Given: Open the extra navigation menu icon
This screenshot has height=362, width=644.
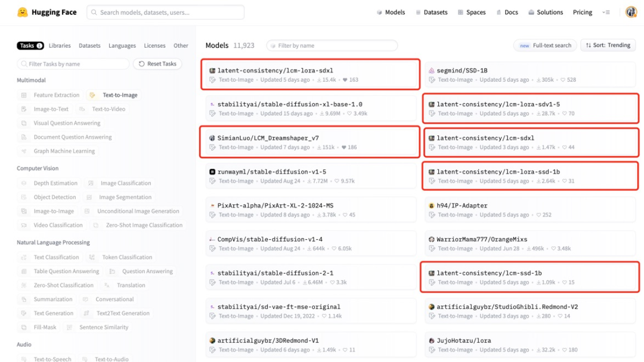Looking at the screenshot, I should 606,13.
